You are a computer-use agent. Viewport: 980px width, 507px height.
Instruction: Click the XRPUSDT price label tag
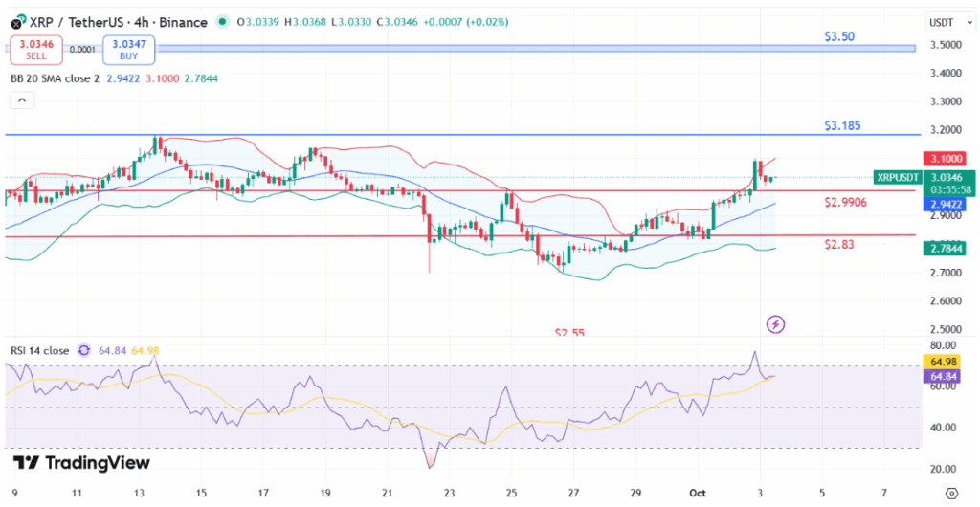coord(897,177)
